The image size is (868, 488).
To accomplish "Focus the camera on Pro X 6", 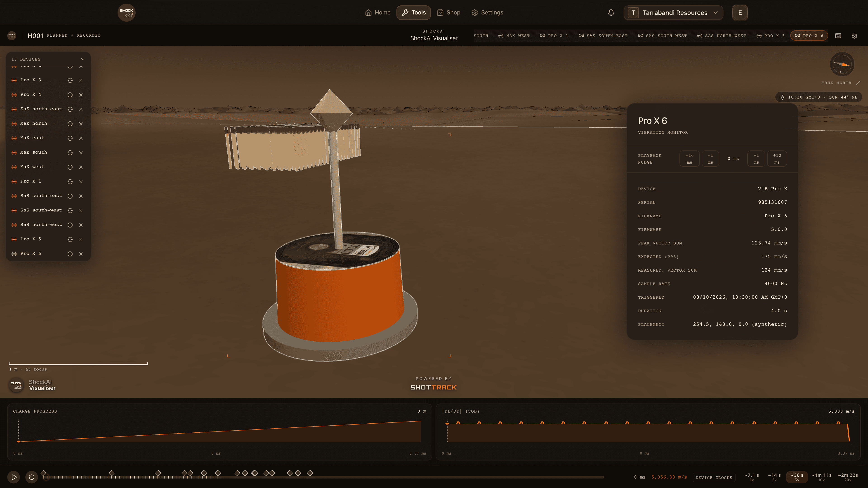I will [x=70, y=253].
